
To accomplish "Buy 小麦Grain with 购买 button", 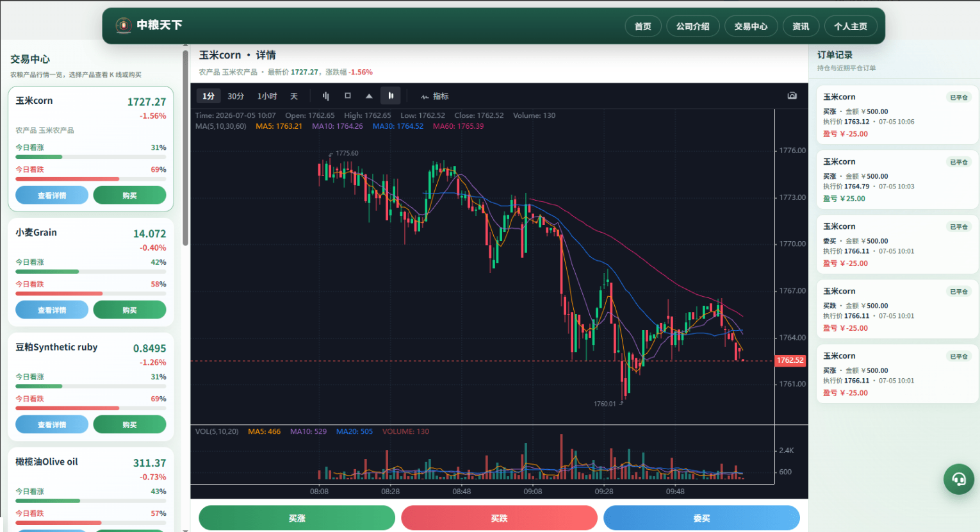I will [x=129, y=310].
